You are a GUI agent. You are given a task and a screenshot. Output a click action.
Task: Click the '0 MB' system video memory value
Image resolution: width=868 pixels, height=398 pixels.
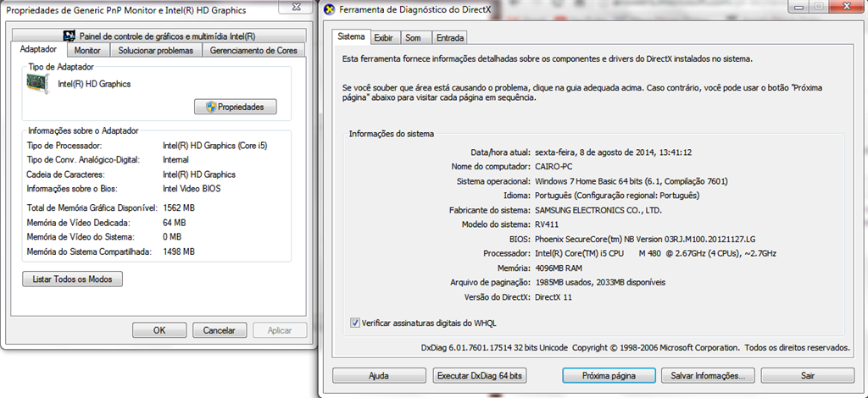click(172, 237)
